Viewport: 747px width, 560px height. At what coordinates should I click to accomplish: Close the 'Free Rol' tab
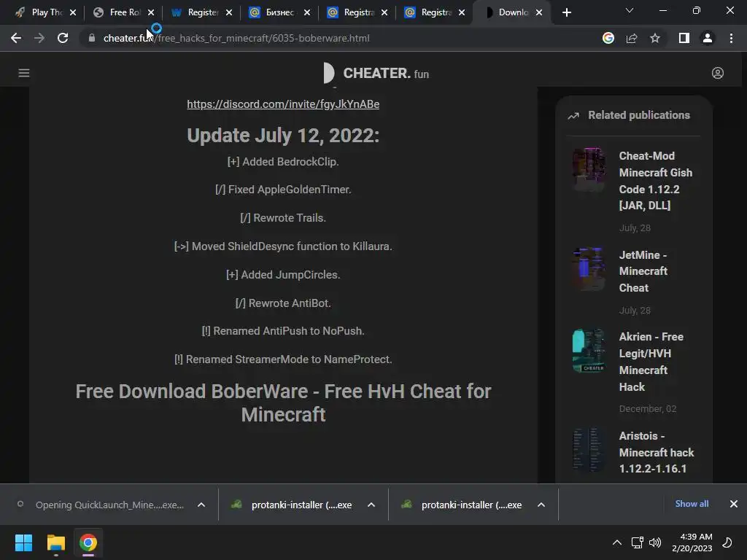tap(151, 13)
